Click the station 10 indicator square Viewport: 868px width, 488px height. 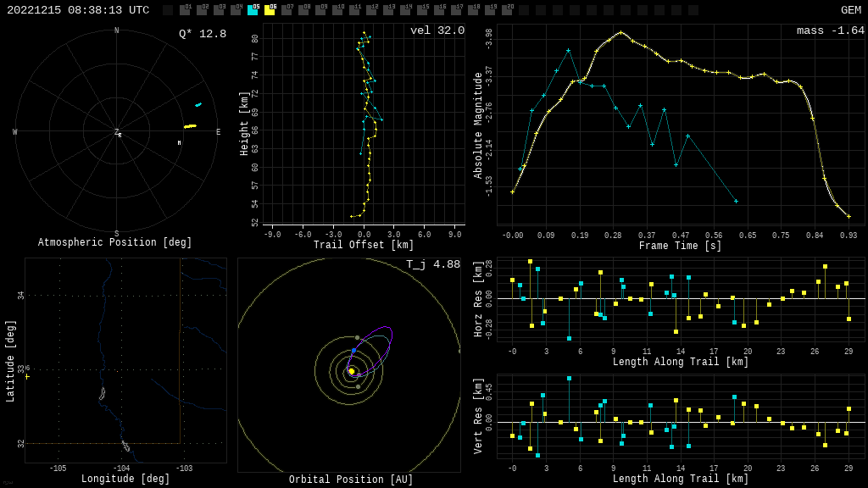pyautogui.click(x=337, y=10)
